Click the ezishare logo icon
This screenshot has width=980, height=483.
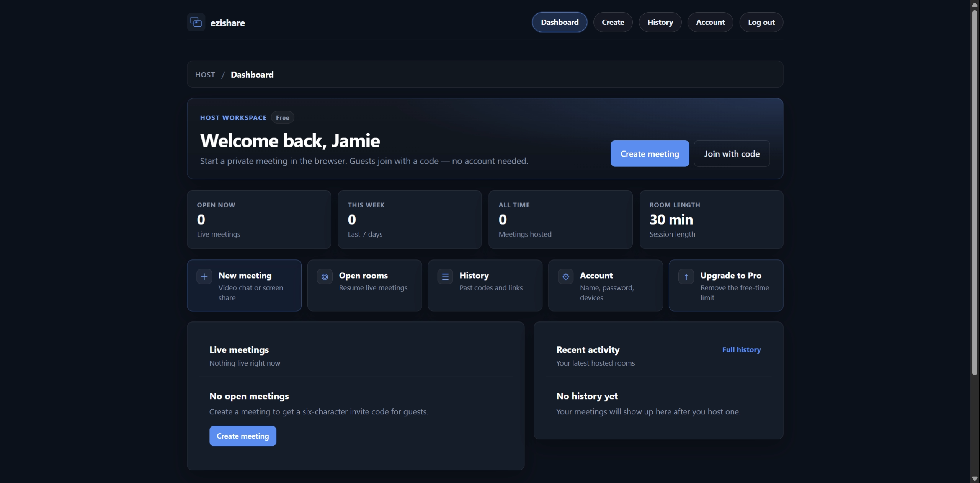196,23
